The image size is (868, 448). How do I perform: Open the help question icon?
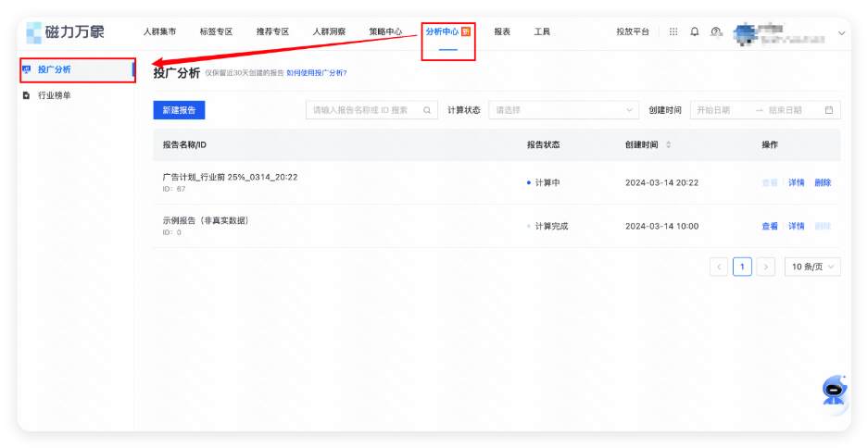coord(716,32)
